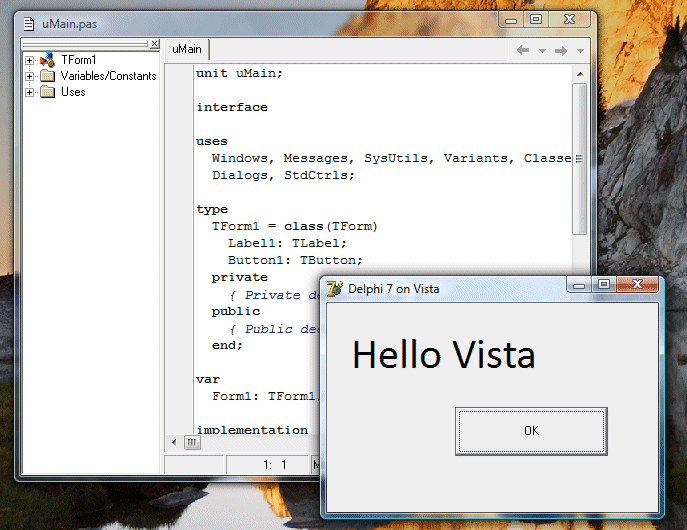687x530 pixels.
Task: Click the cursor position '1: 1' status panel
Action: coord(267,465)
